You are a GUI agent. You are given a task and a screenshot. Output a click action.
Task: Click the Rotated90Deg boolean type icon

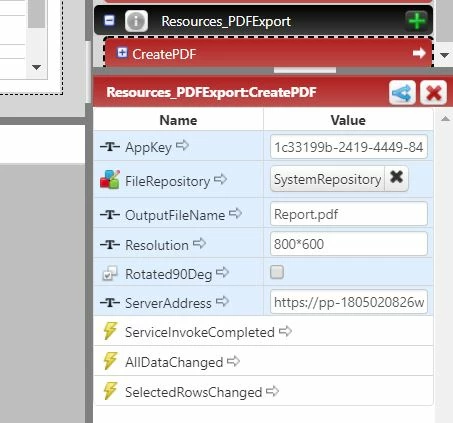point(110,273)
